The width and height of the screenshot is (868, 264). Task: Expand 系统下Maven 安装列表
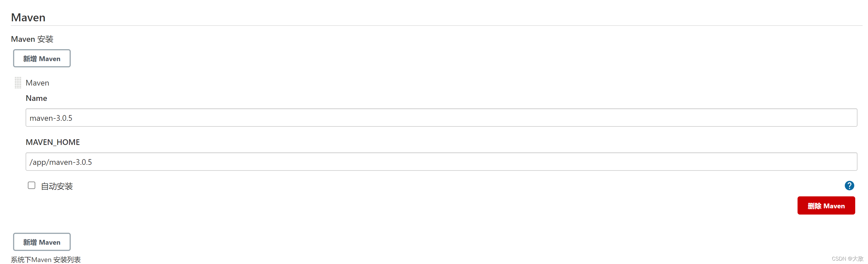pyautogui.click(x=46, y=259)
